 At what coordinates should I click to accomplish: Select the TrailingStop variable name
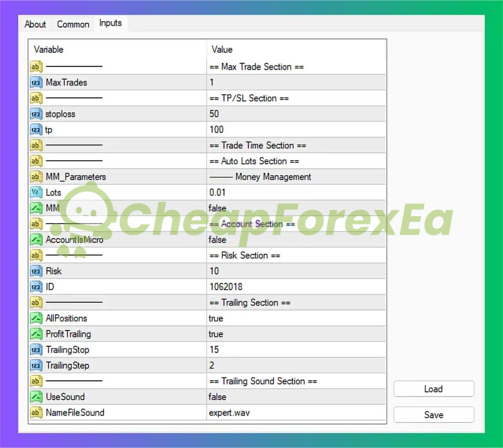pyautogui.click(x=67, y=350)
